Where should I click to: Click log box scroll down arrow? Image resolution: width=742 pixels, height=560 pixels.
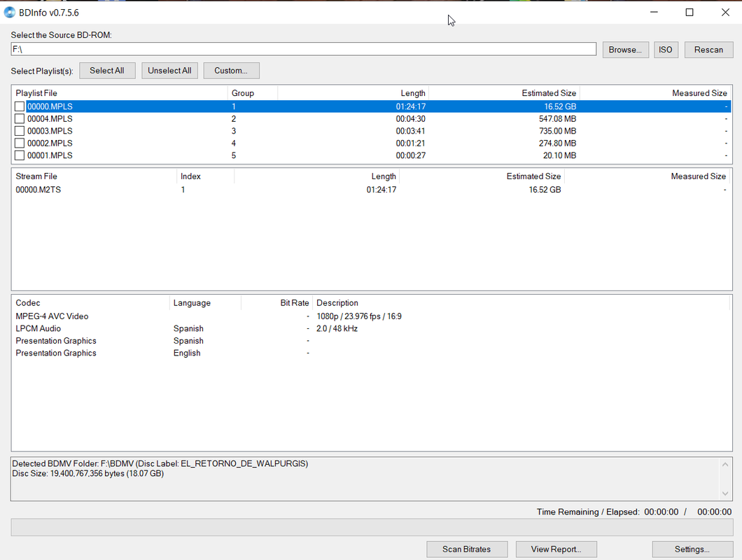tap(725, 493)
